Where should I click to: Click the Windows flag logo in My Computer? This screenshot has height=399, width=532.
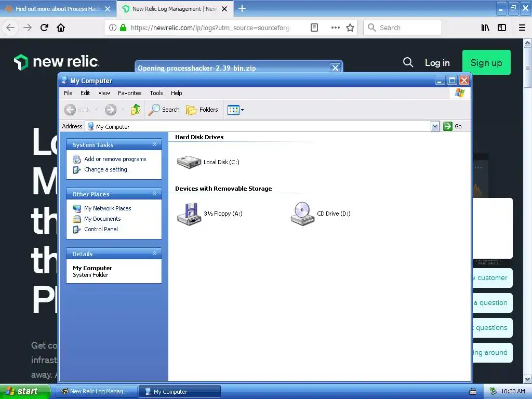[x=460, y=92]
